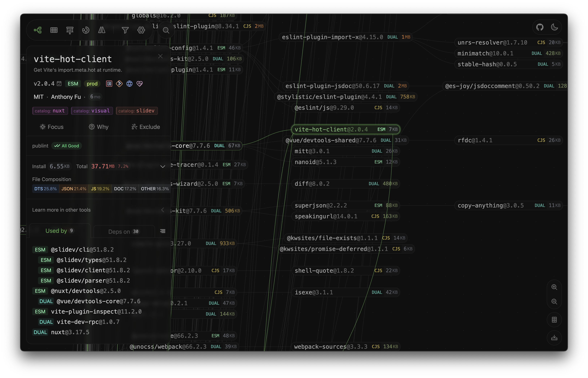Click the version date calendar icon
Screen dimensions: 588x378
click(x=59, y=84)
